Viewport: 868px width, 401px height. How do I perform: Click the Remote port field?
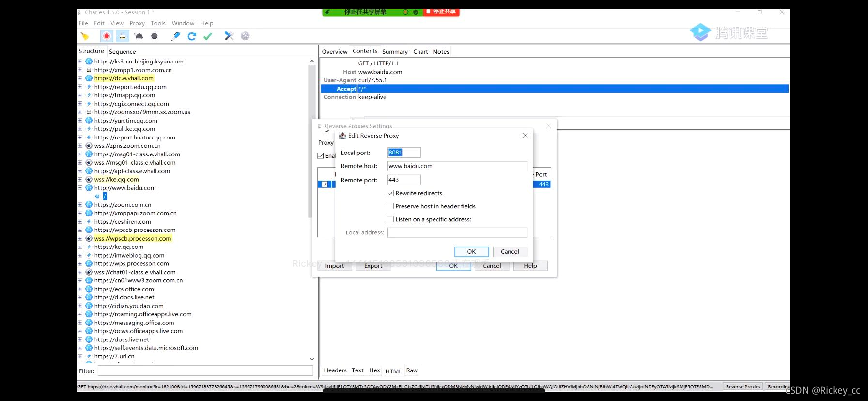[x=404, y=180]
